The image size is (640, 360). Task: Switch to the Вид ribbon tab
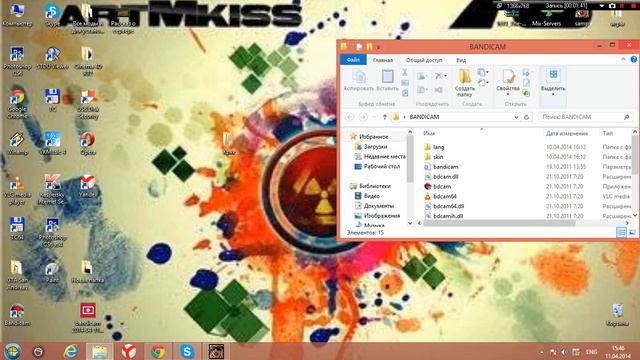pyautogui.click(x=461, y=60)
